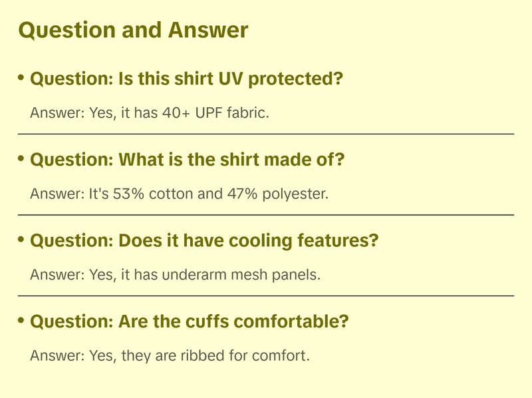Click the divider below the mesh panels answer
Viewport: 532px width, 398px height.
[x=266, y=296]
